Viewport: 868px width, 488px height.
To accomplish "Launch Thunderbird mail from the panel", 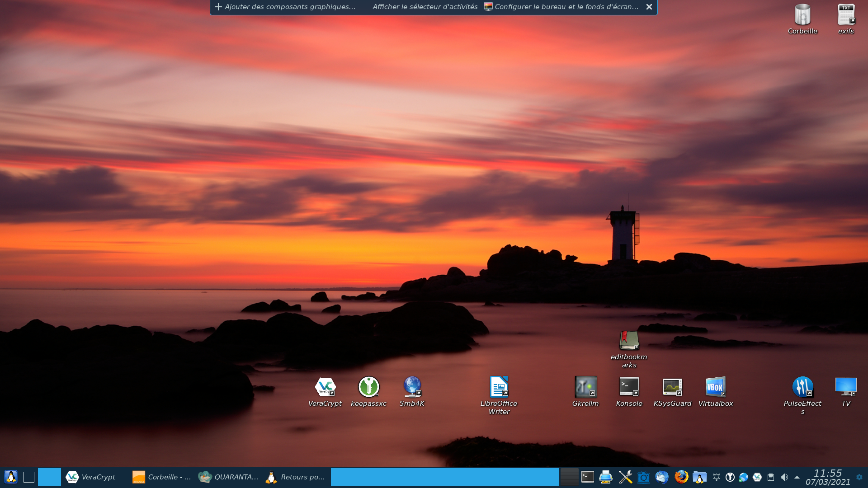I will tap(662, 477).
